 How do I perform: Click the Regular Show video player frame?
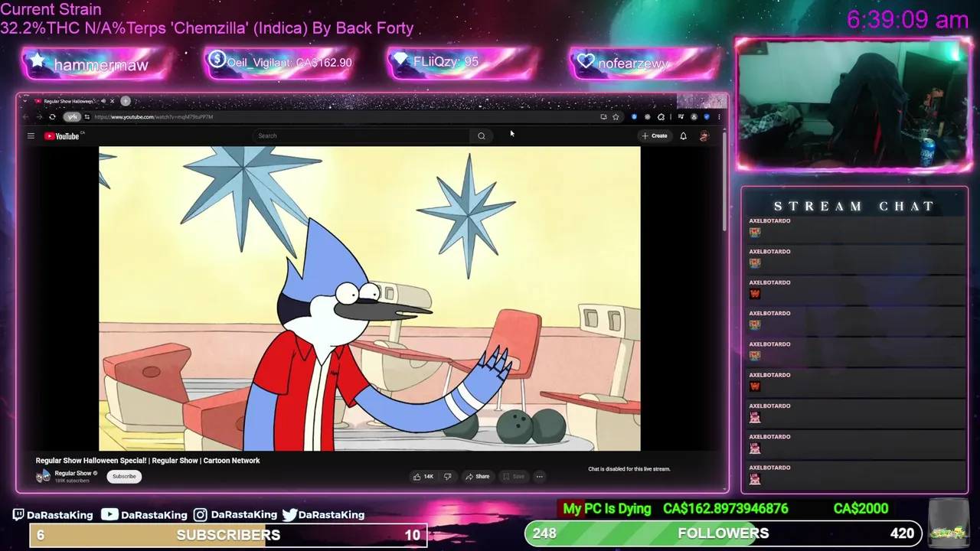(x=370, y=298)
